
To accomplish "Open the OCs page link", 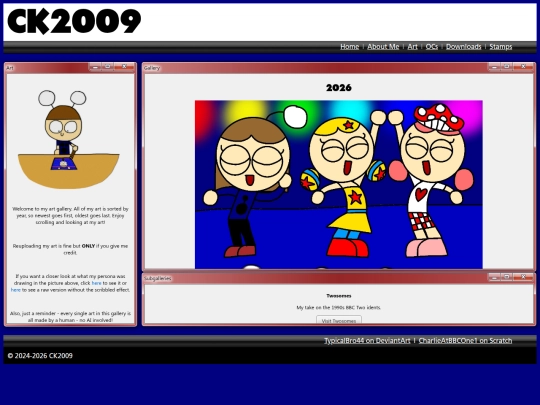I will [x=432, y=46].
